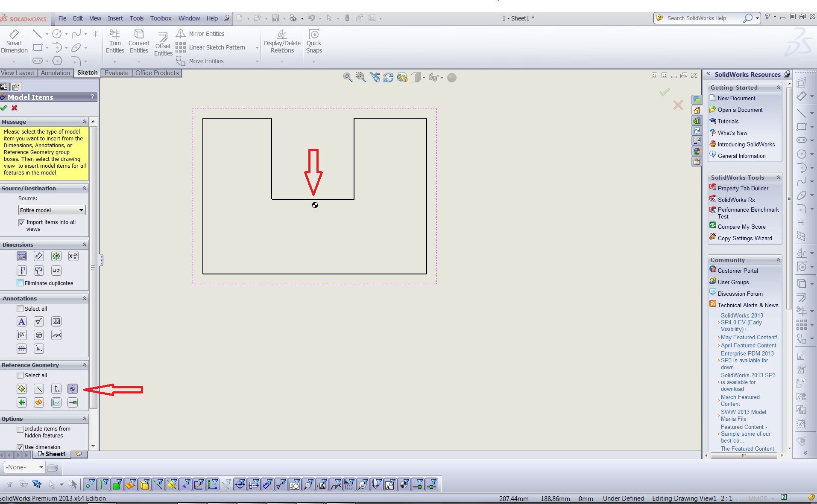817x504 pixels.
Task: Open the Insert menu
Action: [115, 18]
